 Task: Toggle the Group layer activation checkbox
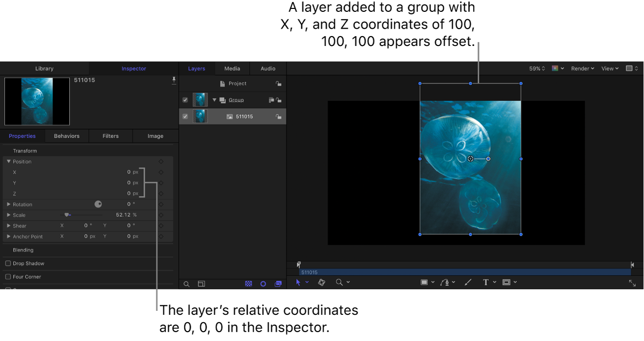(x=185, y=99)
